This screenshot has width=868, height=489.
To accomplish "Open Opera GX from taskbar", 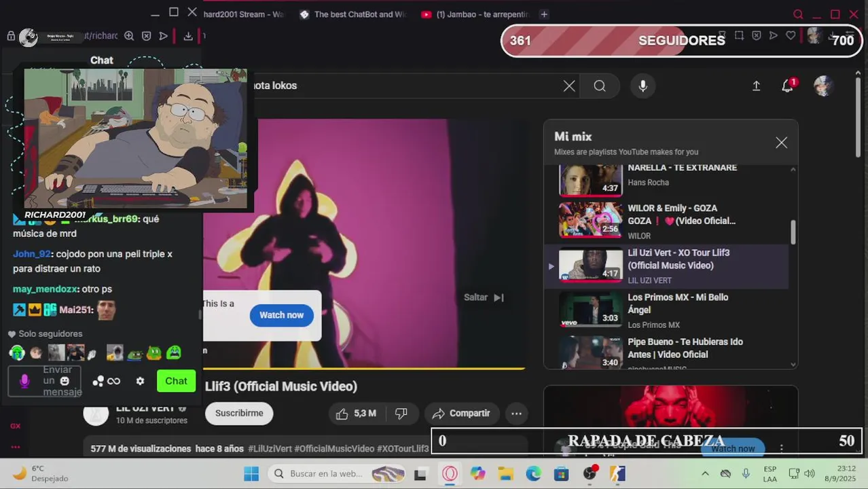I will [450, 474].
